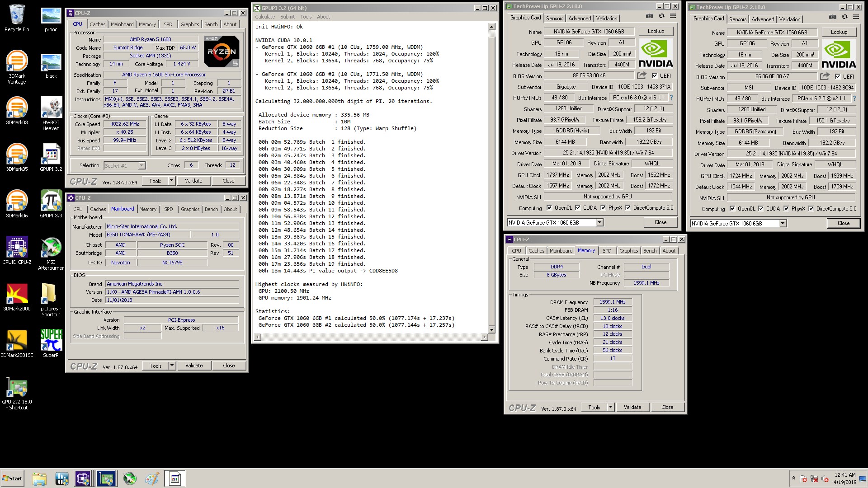Toggle the UEFI checkbox in the right GPU-Z window

pyautogui.click(x=838, y=76)
